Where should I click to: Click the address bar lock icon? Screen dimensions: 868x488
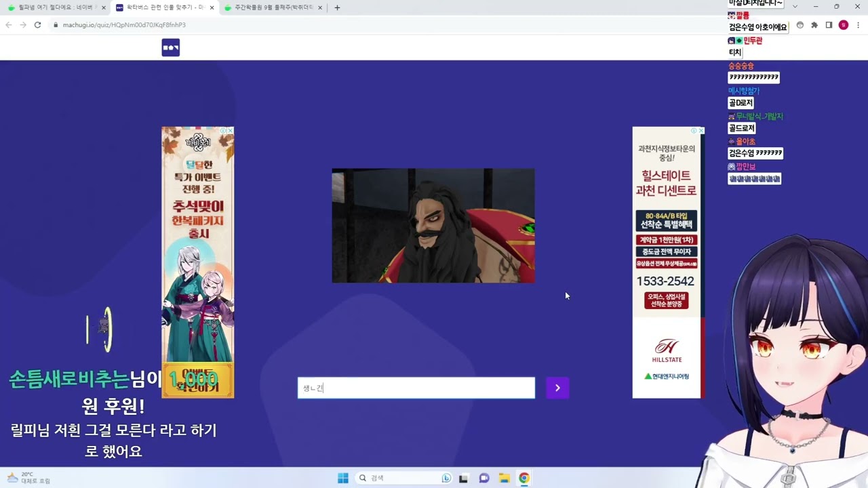56,25
